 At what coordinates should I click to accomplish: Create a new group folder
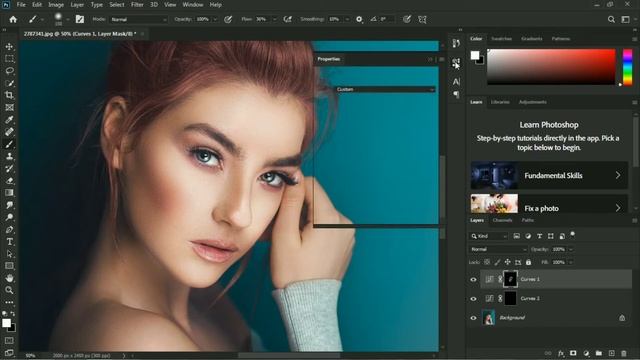pyautogui.click(x=599, y=353)
